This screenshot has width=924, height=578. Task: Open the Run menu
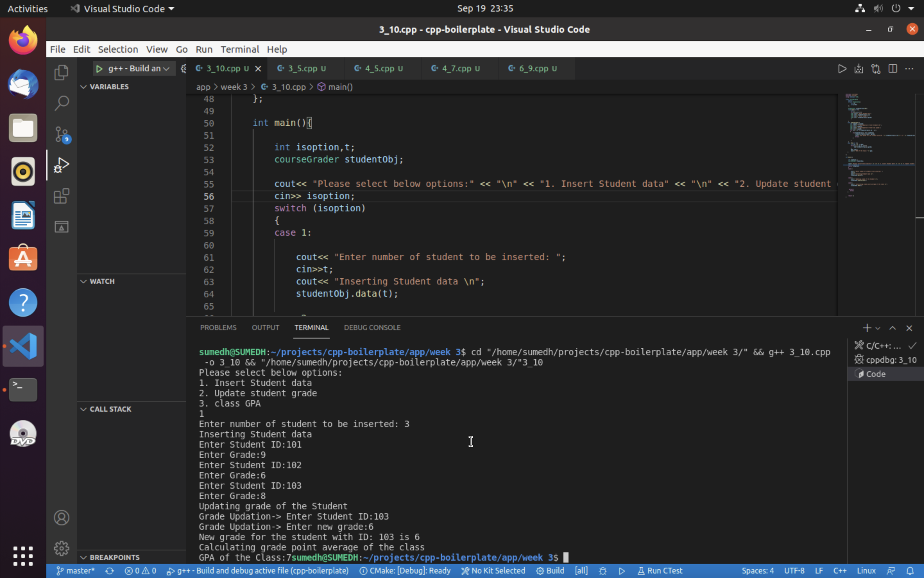tap(204, 49)
